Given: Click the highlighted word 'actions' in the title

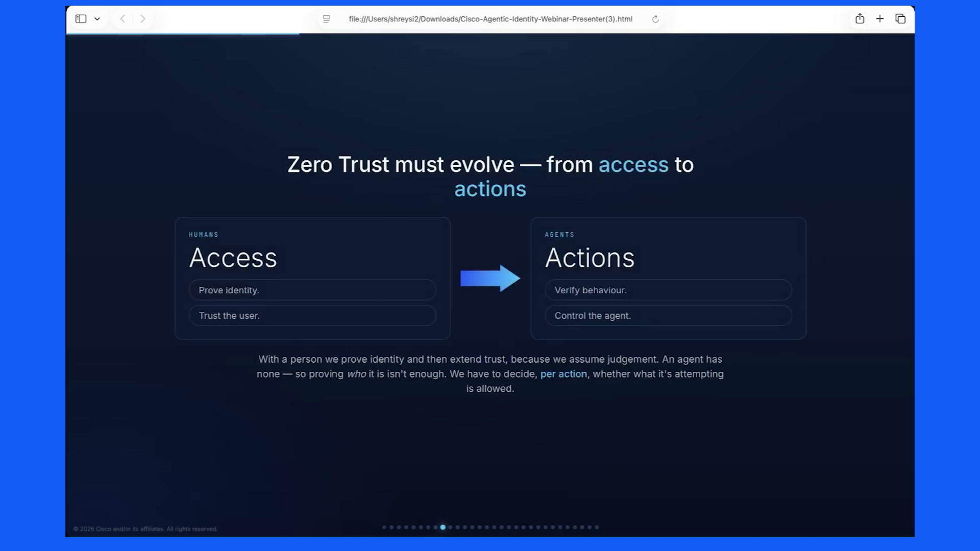Looking at the screenshot, I should [x=490, y=189].
